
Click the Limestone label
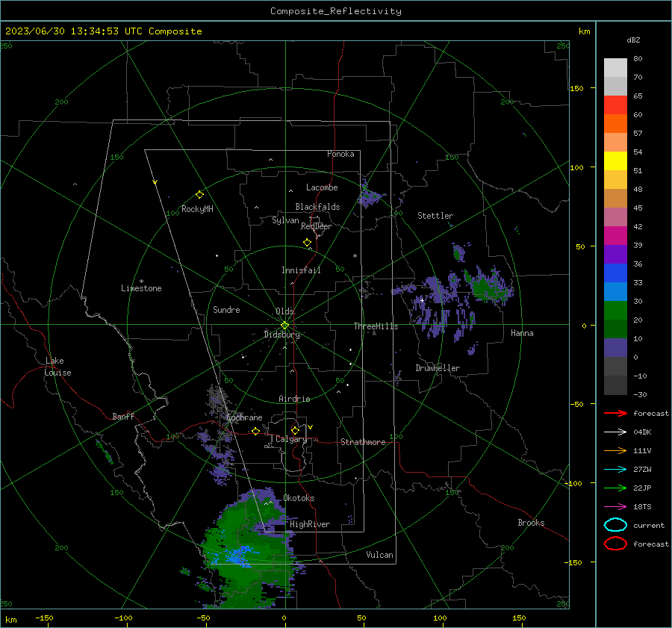(141, 288)
